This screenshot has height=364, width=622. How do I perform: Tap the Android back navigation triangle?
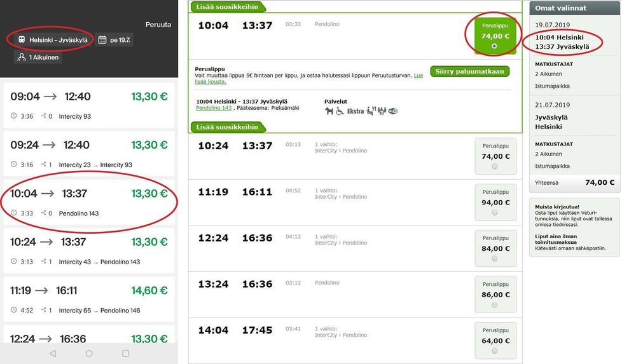[53, 353]
